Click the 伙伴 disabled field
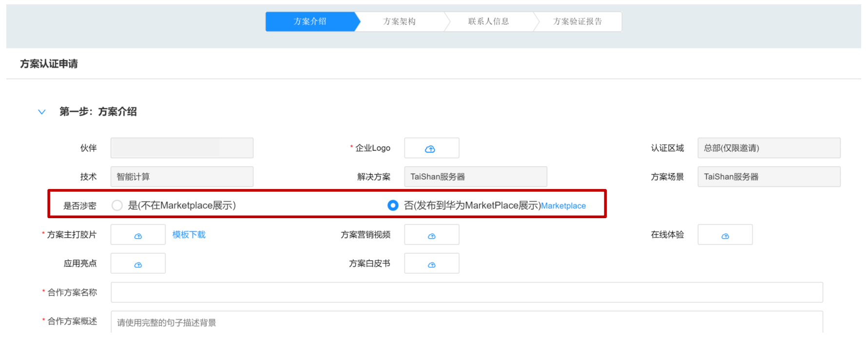This screenshot has width=868, height=338. click(x=182, y=148)
